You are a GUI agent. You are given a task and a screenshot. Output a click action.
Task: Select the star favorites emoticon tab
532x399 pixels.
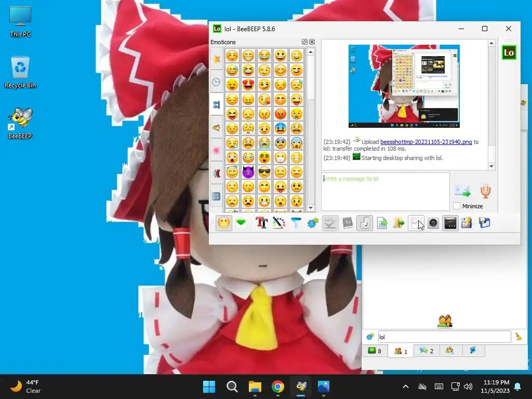coord(217,59)
